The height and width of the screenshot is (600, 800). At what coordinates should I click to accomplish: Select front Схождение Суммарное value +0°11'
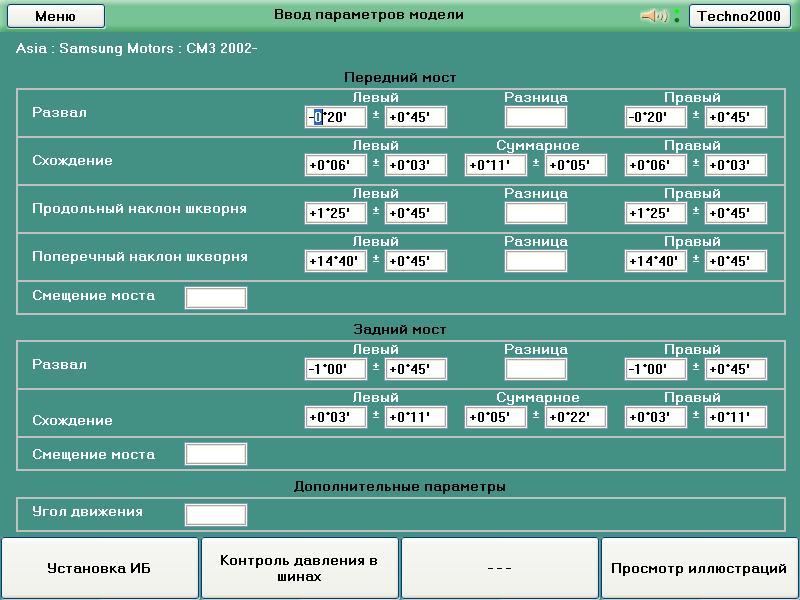click(x=495, y=165)
